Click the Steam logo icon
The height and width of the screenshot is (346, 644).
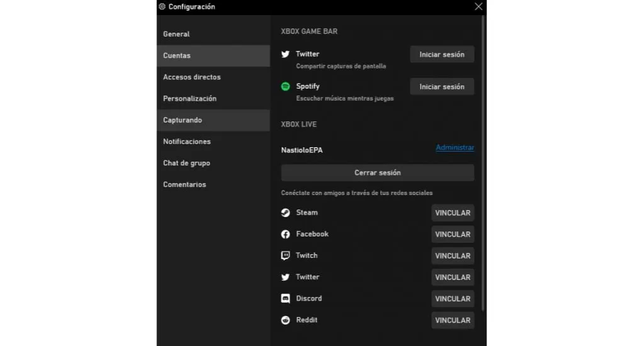[x=285, y=213]
